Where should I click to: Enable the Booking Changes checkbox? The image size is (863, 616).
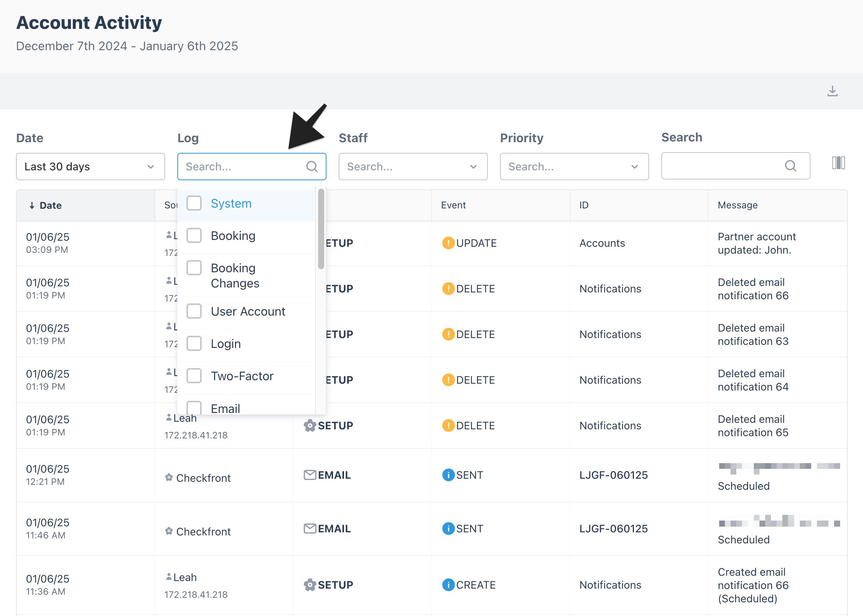[x=194, y=268]
